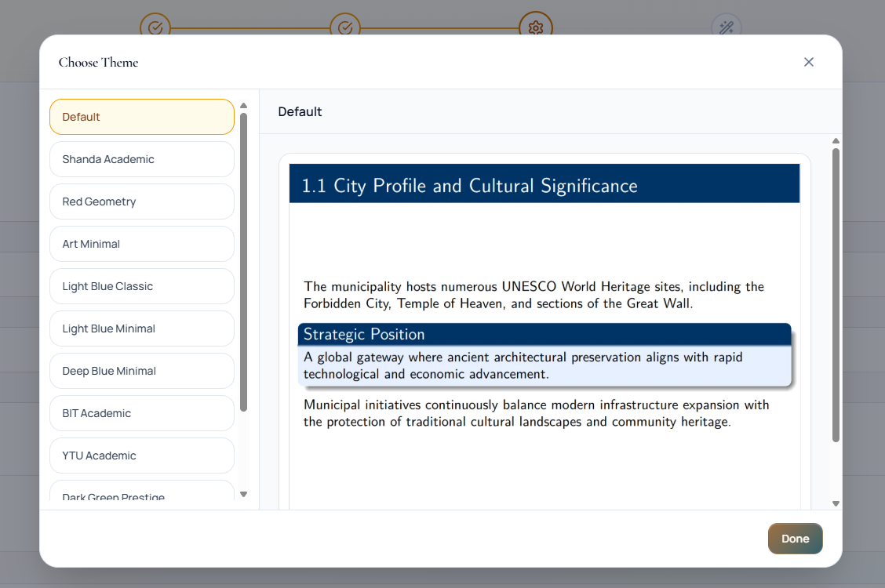Click the second completed step checkmark icon
This screenshot has height=588, width=885.
(345, 27)
